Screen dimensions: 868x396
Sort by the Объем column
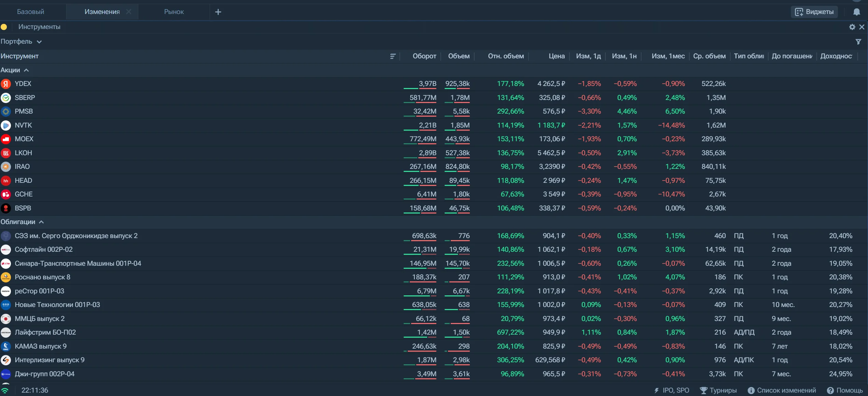click(459, 56)
